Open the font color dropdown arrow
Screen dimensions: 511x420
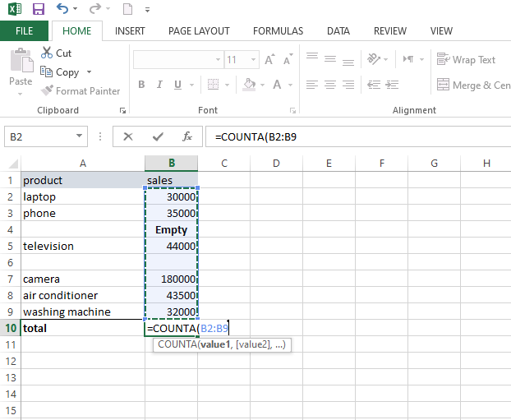tap(290, 85)
